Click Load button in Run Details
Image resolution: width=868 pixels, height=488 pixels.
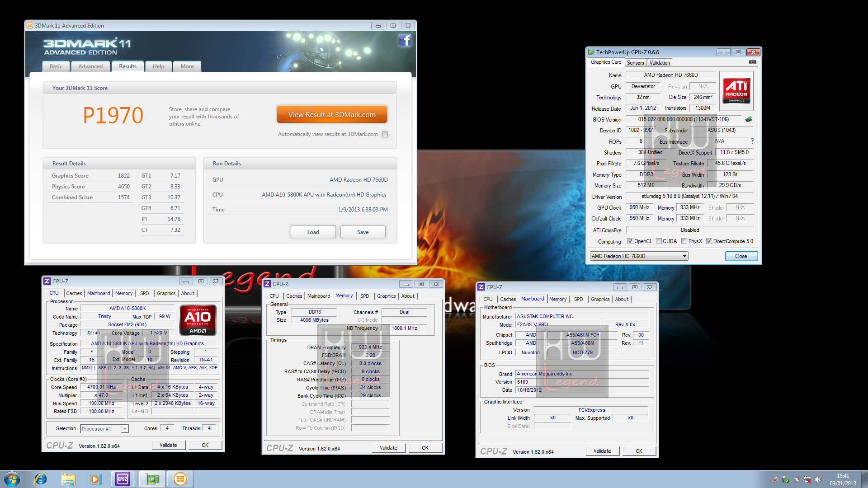(313, 232)
